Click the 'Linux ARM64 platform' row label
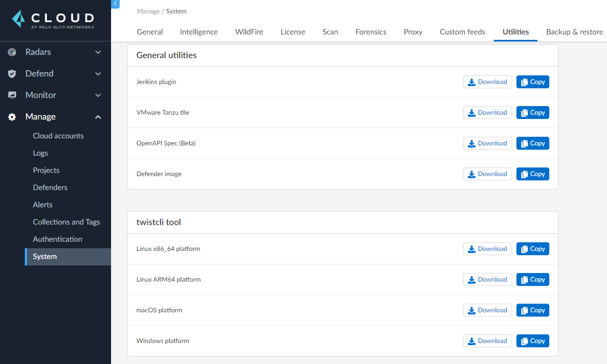607x364 pixels. point(168,279)
